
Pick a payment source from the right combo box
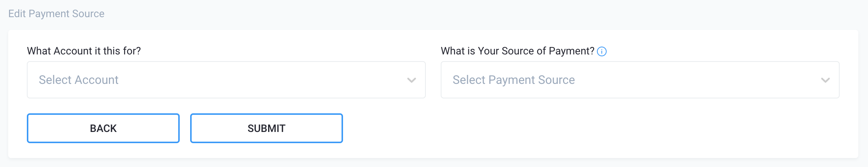coord(640,80)
